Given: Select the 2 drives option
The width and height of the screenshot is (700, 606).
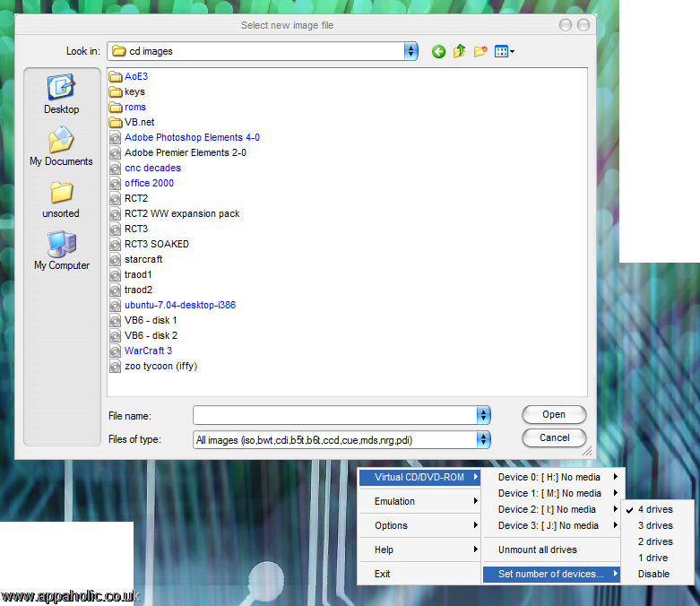Looking at the screenshot, I should click(x=658, y=541).
